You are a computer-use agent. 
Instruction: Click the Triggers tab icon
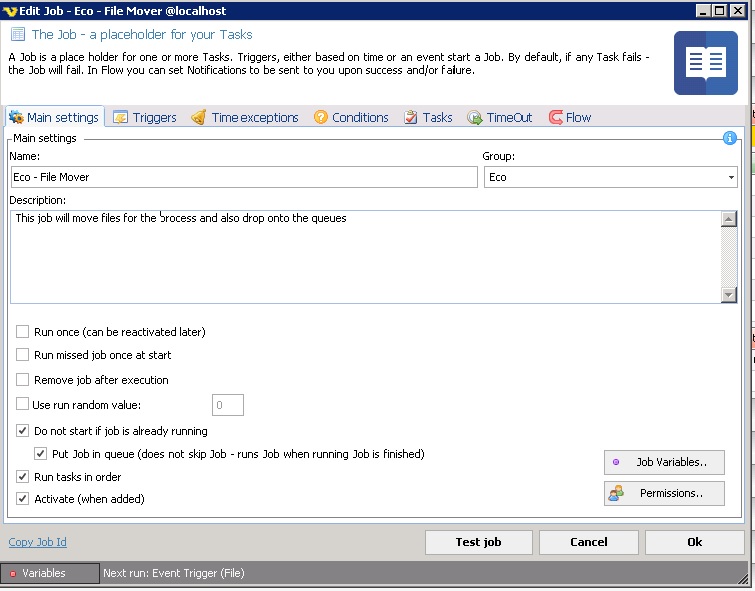pos(121,118)
